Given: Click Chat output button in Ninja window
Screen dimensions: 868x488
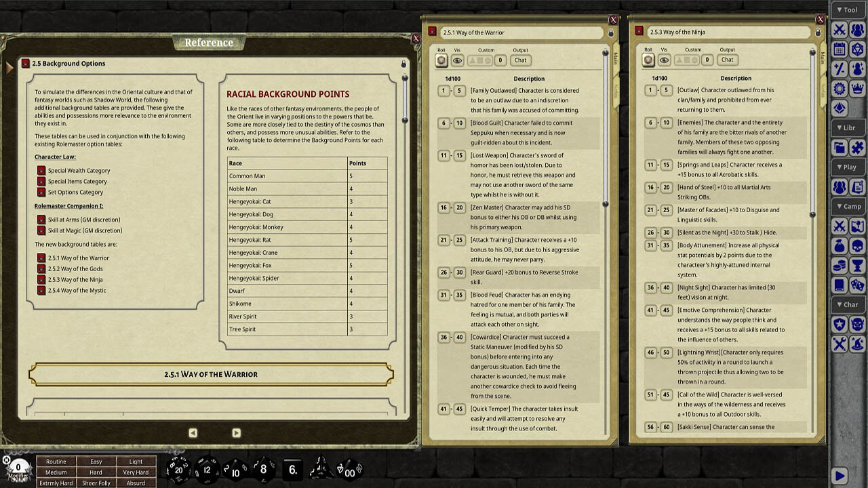Looking at the screenshot, I should pyautogui.click(x=727, y=60).
